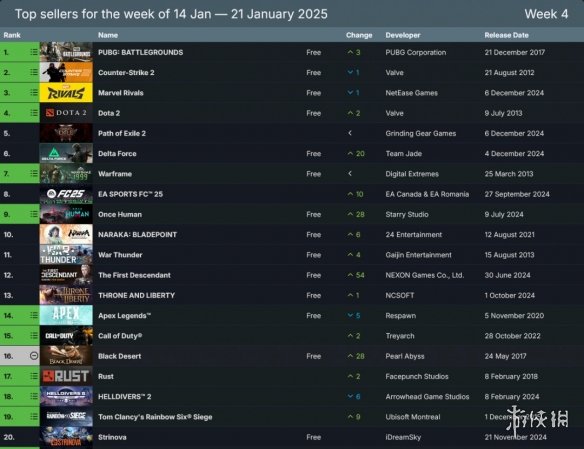This screenshot has height=449, width=584.
Task: Click the Black Desert thumbnail
Action: 66,356
